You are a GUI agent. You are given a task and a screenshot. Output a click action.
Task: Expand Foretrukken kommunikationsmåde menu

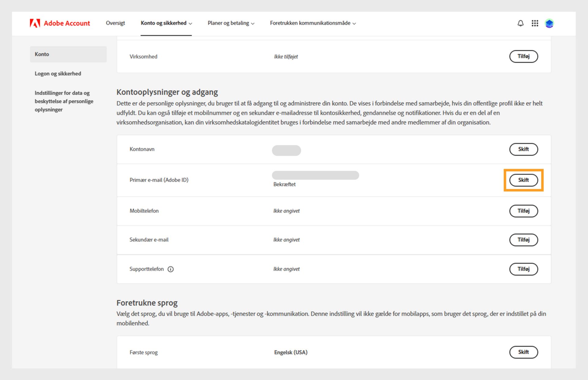(313, 23)
